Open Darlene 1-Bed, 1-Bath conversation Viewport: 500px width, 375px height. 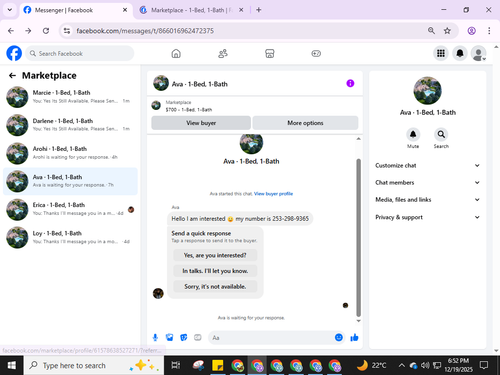click(70, 125)
